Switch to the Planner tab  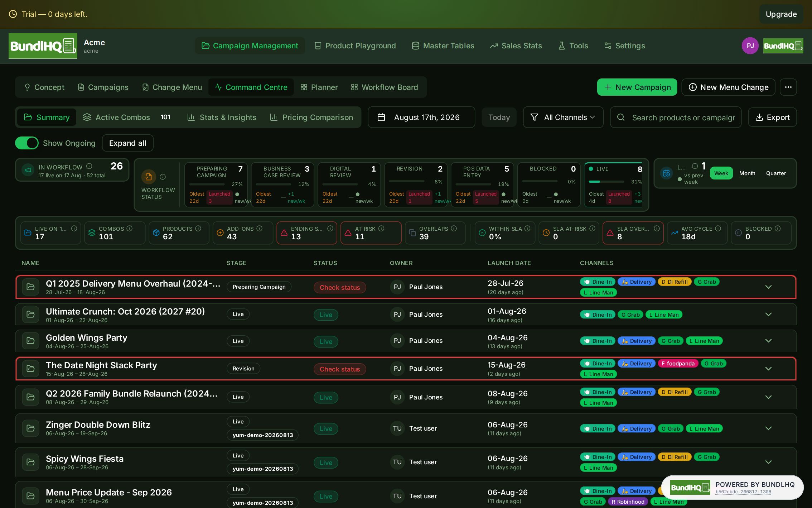[319, 87]
